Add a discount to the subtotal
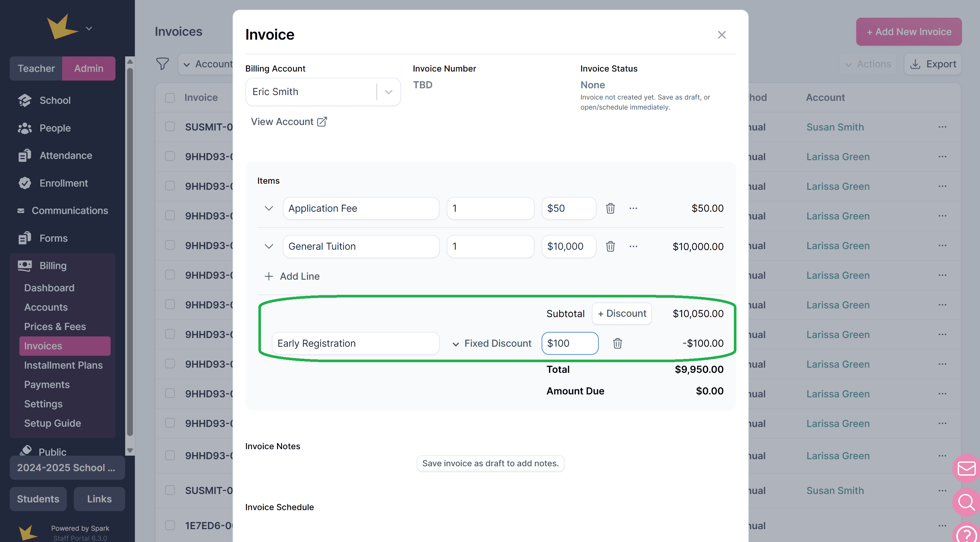The image size is (980, 542). click(622, 314)
